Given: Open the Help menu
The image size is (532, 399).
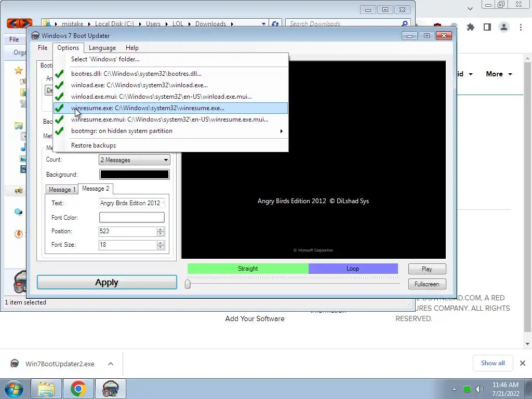Looking at the screenshot, I should [132, 48].
